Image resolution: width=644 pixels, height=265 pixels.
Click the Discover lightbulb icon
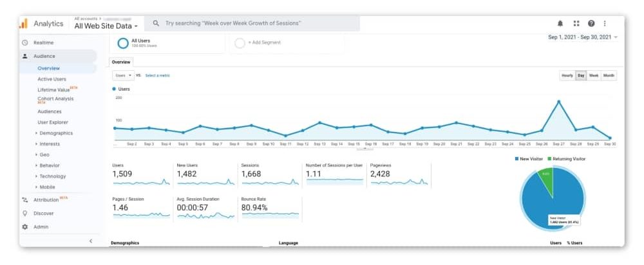[x=25, y=214]
